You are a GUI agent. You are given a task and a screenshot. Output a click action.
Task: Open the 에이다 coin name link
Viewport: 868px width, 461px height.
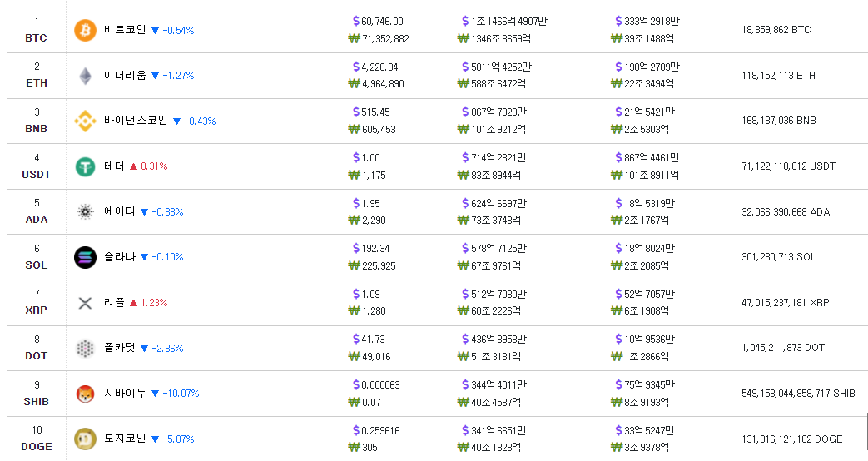pyautogui.click(x=120, y=211)
